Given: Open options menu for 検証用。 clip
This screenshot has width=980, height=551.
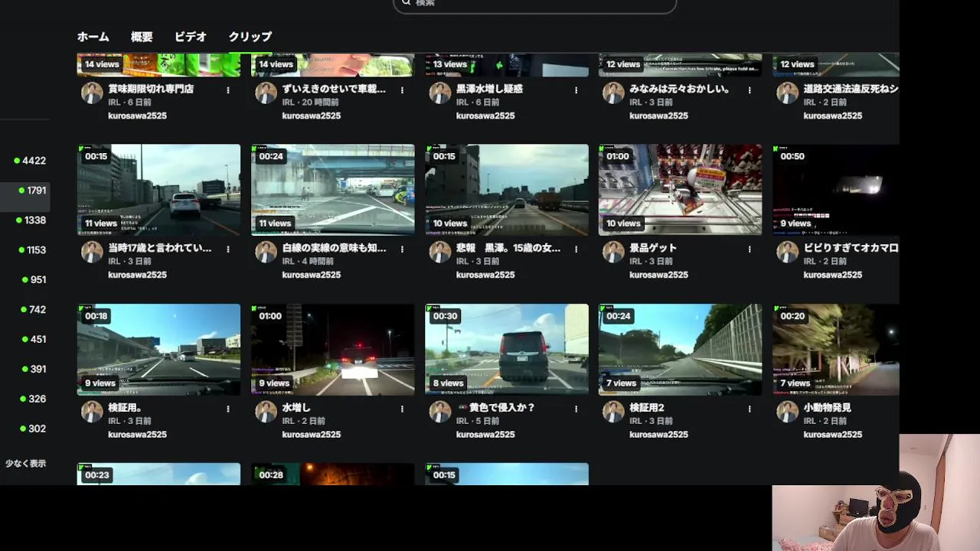Looking at the screenshot, I should [228, 409].
